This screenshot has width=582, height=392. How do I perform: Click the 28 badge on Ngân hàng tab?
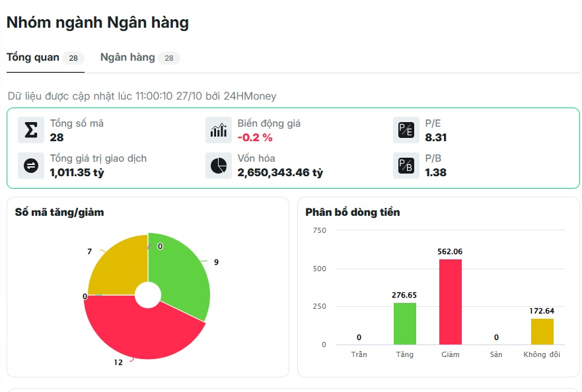pos(169,58)
